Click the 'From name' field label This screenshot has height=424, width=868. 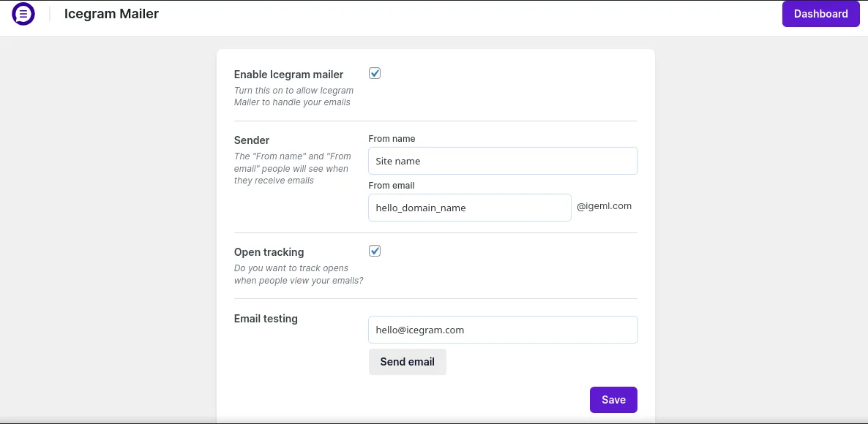tap(392, 139)
